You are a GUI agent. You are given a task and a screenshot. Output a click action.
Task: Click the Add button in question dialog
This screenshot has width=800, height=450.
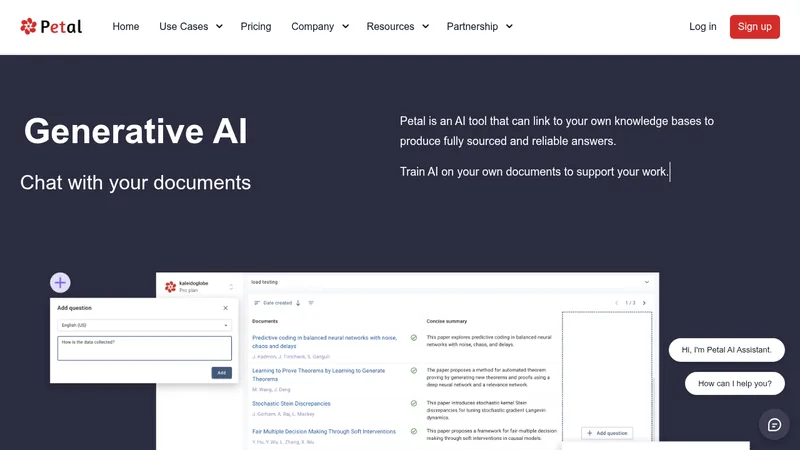pyautogui.click(x=221, y=373)
